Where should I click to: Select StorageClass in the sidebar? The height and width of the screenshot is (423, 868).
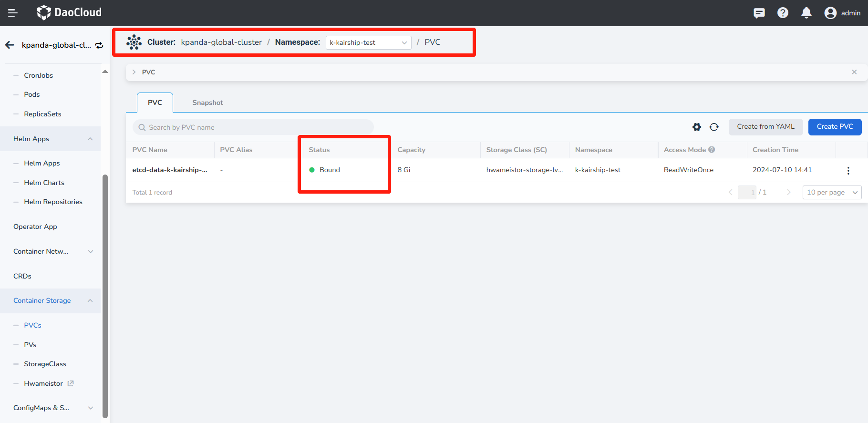45,364
